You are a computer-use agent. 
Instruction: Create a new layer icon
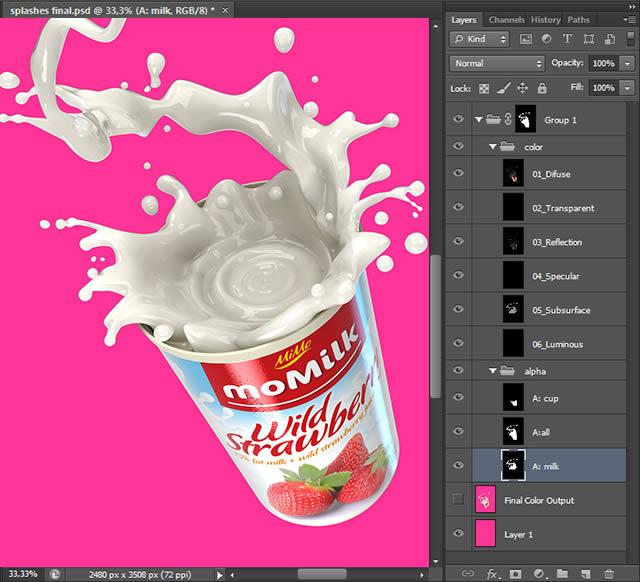point(585,574)
